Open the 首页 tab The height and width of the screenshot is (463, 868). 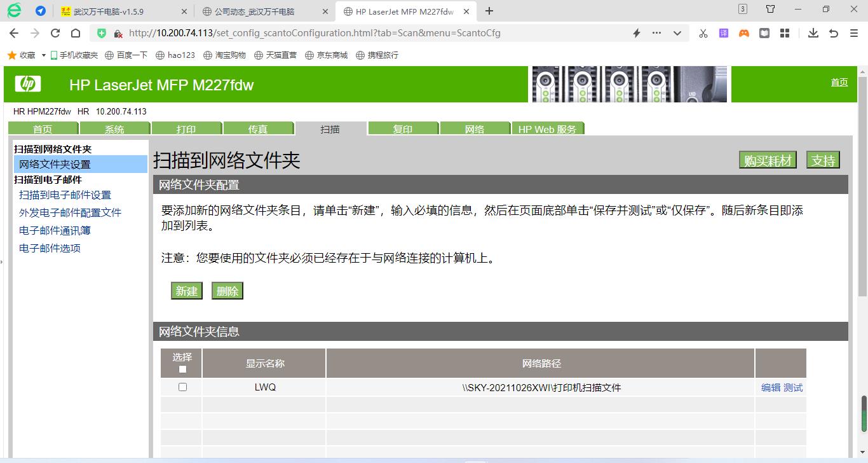click(43, 129)
